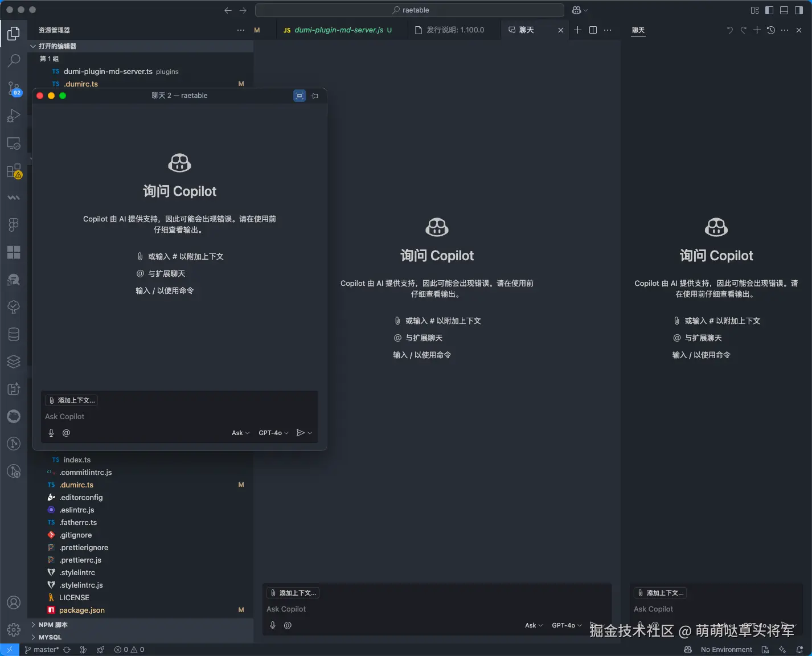
Task: Insert @ mention in the editor chat
Action: click(x=288, y=625)
